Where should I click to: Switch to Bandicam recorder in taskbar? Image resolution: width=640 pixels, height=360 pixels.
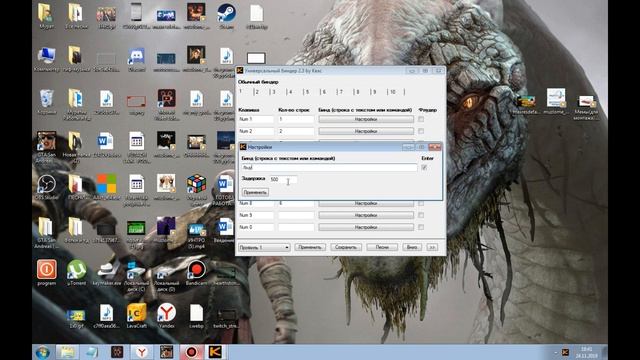191,352
